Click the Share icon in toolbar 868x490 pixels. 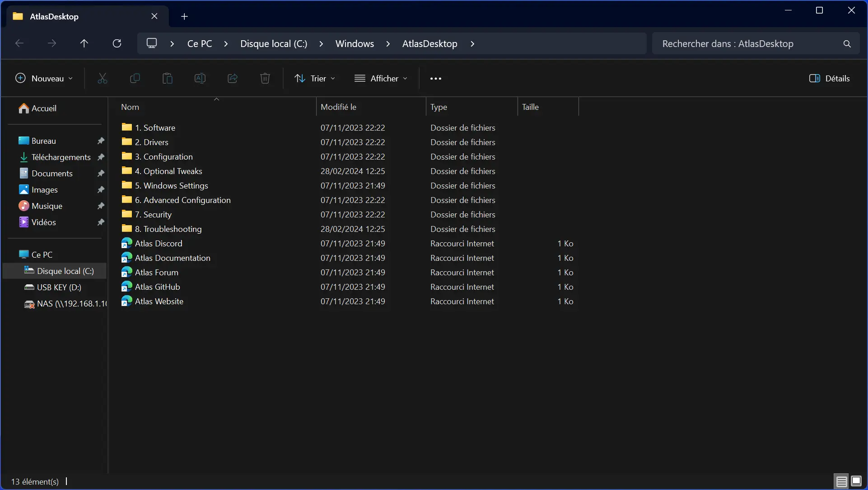pos(233,79)
